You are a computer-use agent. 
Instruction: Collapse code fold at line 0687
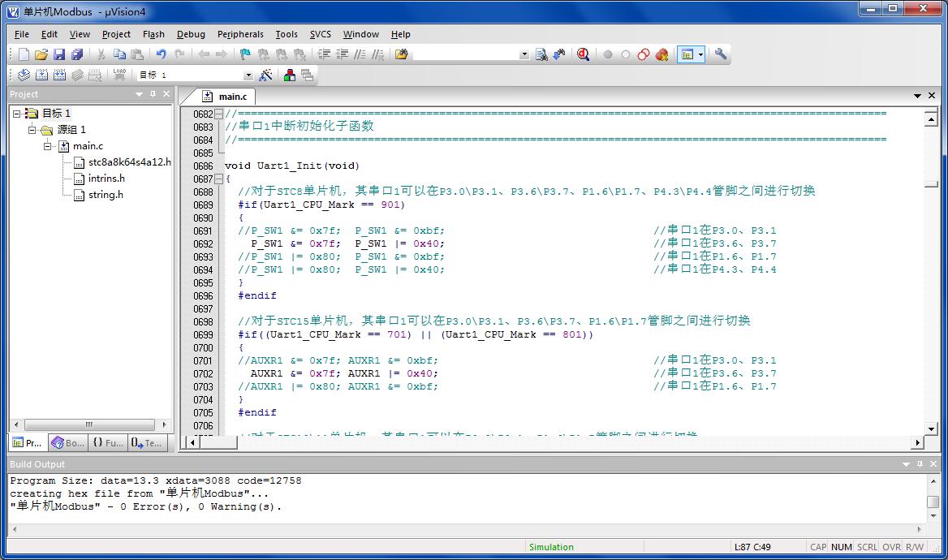[219, 179]
